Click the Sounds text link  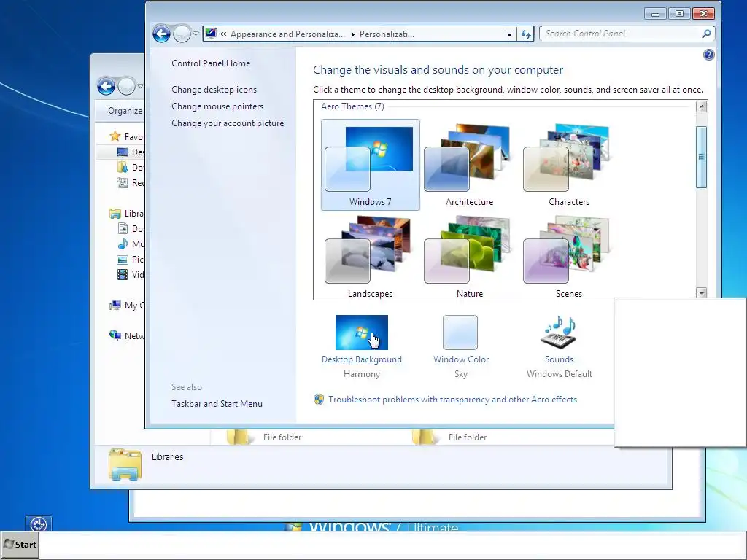(560, 359)
